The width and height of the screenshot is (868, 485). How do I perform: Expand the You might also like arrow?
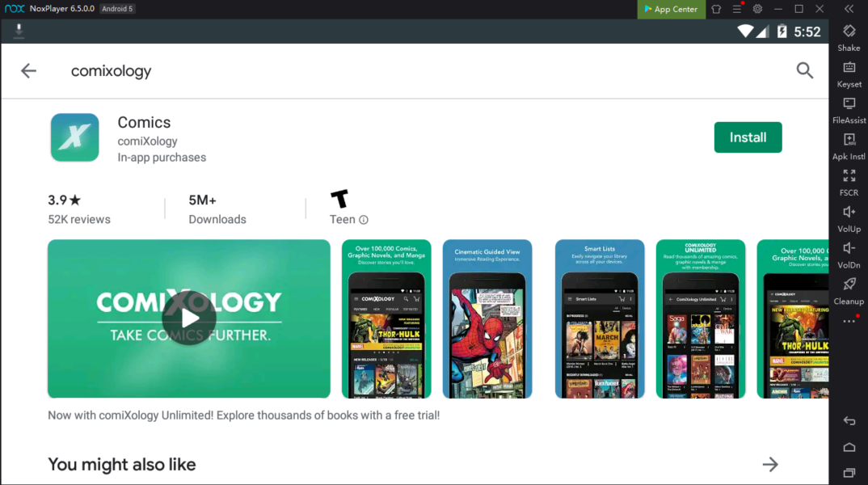pos(769,464)
